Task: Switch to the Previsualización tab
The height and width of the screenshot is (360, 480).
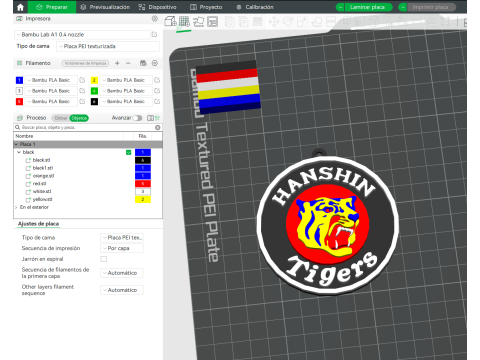Action: click(105, 7)
